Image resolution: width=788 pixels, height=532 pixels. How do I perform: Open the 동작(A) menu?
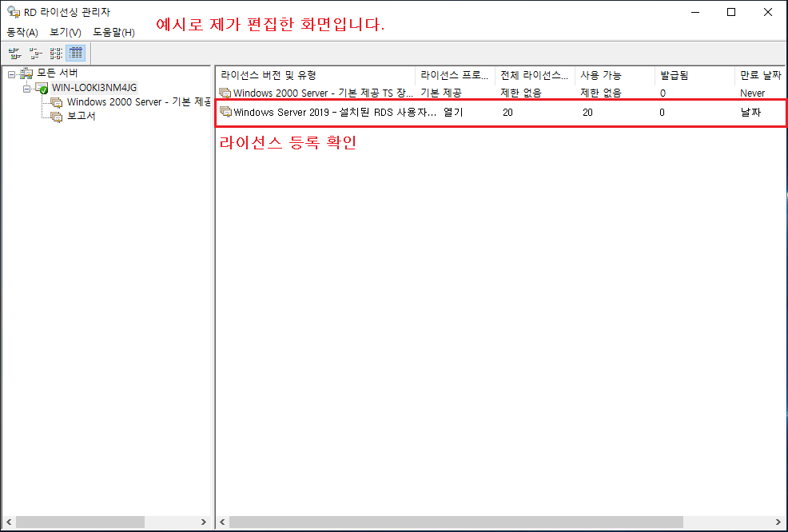click(x=22, y=32)
